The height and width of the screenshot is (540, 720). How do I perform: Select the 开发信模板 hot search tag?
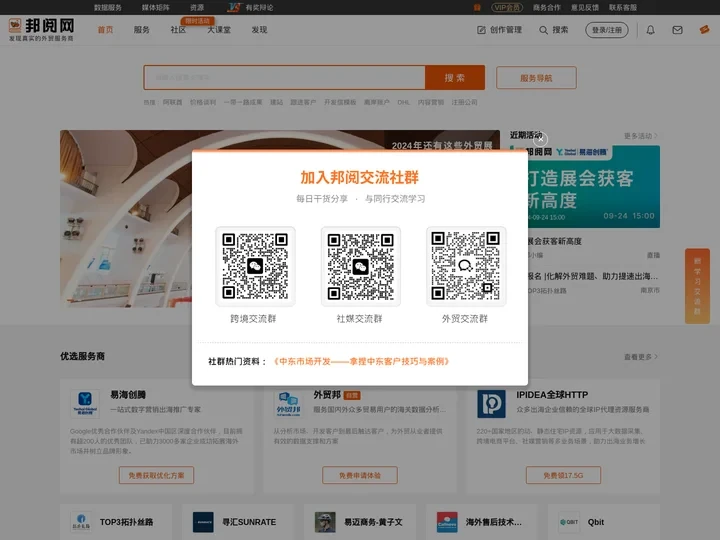[340, 102]
